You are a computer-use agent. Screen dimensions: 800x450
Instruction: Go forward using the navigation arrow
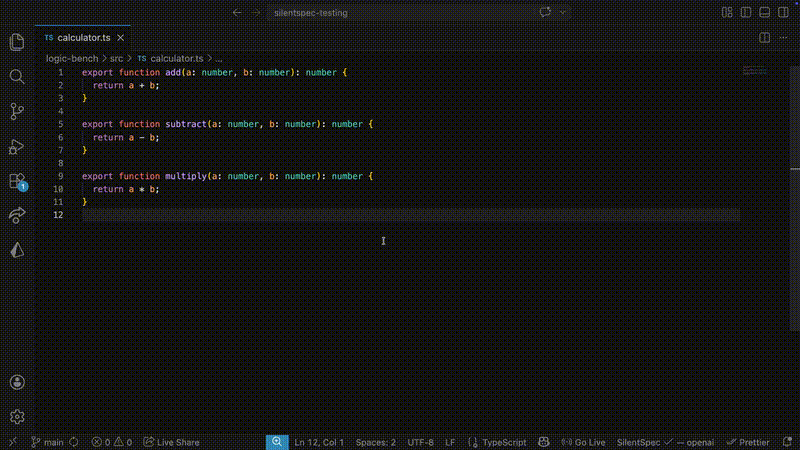[x=256, y=13]
